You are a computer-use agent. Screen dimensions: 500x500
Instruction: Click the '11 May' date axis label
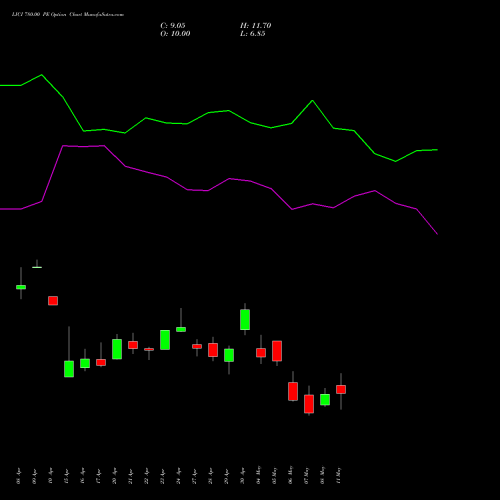[338, 475]
